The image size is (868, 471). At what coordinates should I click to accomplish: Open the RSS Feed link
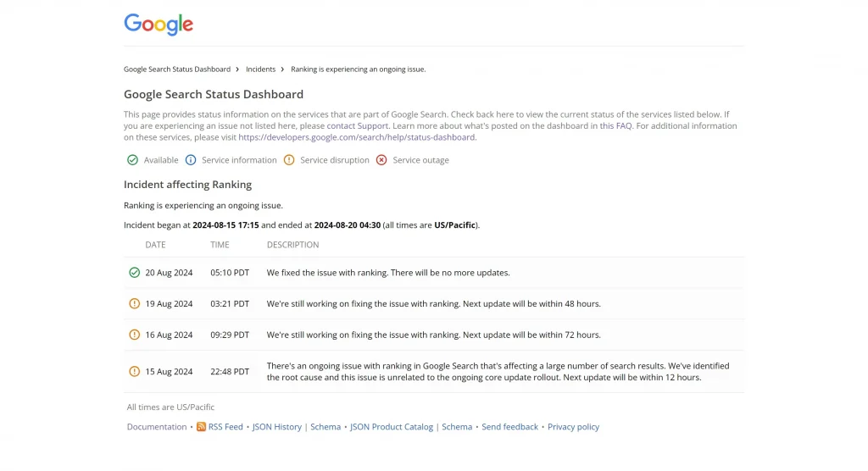225,427
